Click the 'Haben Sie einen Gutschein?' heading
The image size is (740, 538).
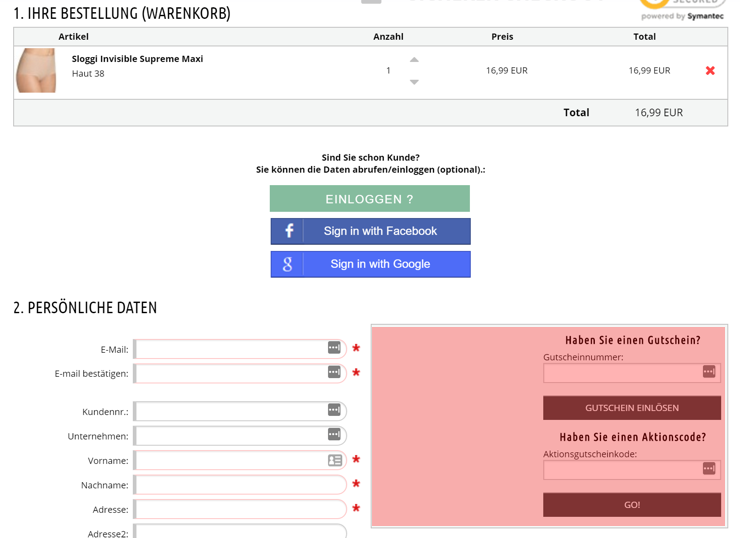point(632,340)
